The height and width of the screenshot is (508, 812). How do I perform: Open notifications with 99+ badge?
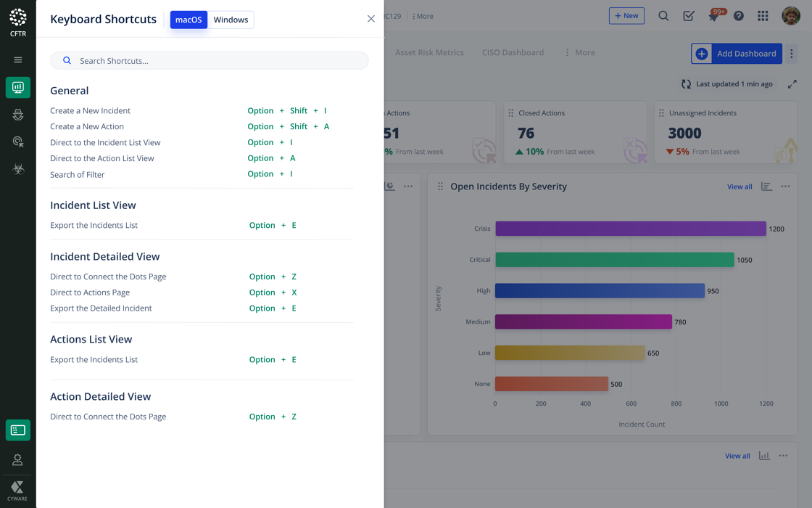(x=714, y=16)
